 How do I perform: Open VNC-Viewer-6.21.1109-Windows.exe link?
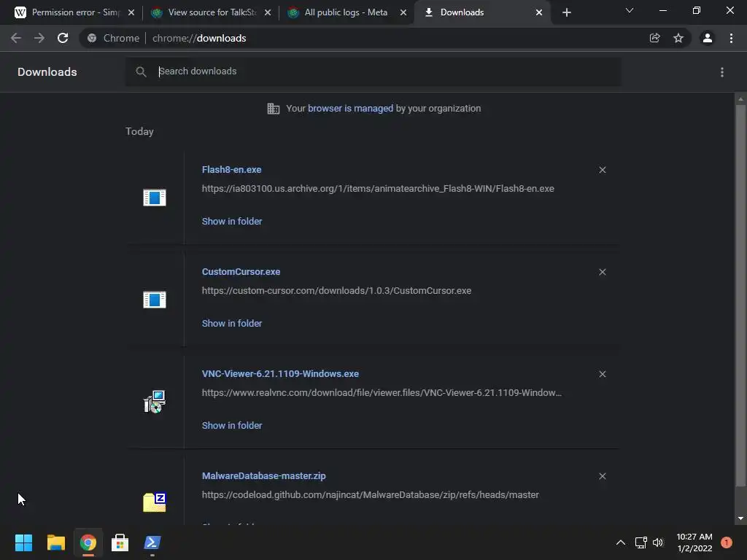point(280,374)
